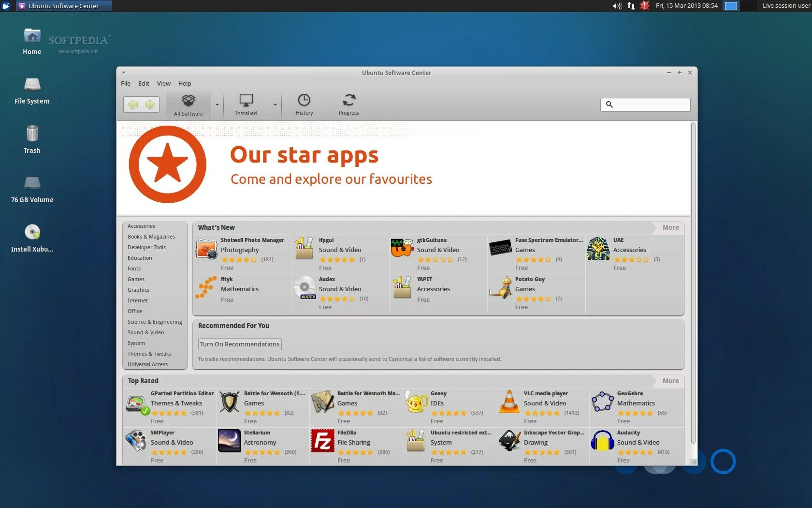
Task: Open the ifpgui app icon
Action: click(304, 248)
